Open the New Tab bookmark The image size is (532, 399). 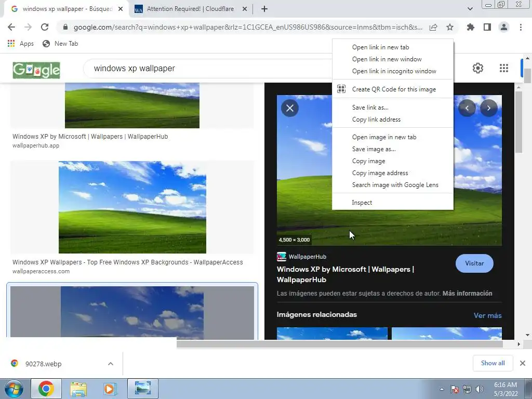point(60,44)
